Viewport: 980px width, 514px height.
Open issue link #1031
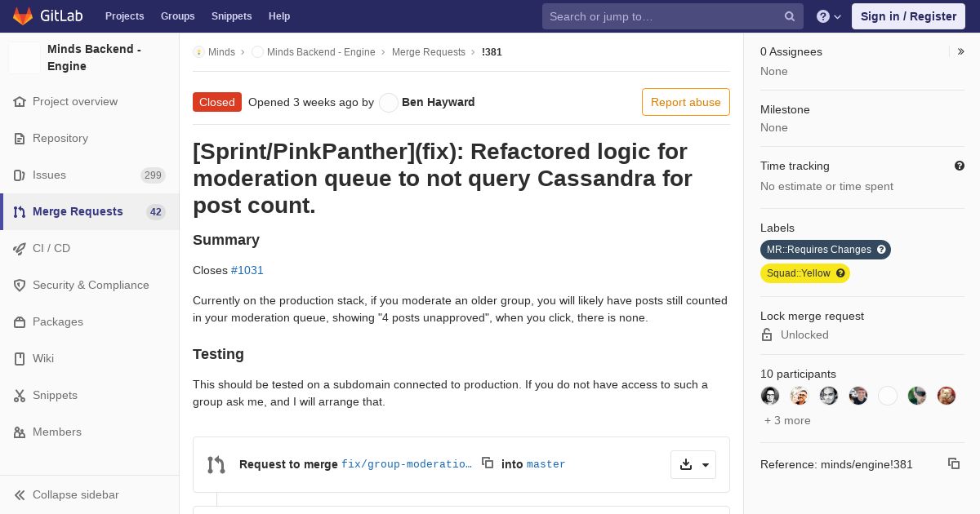247,270
